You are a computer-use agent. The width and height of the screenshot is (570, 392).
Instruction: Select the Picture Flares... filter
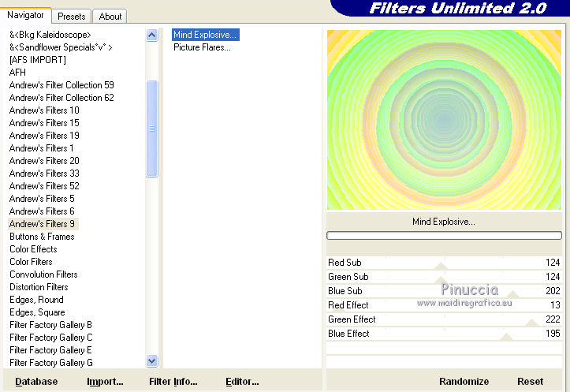click(x=202, y=47)
